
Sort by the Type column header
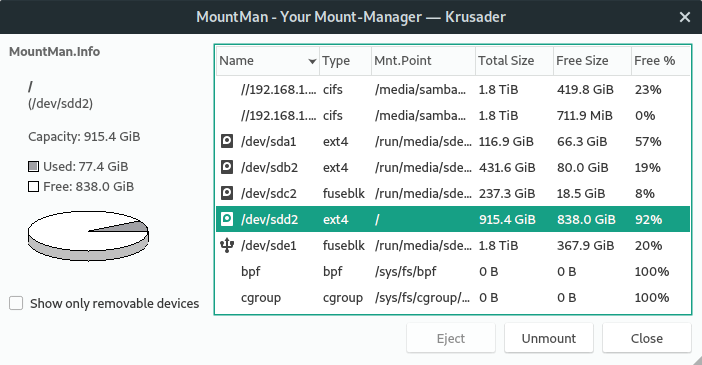tap(345, 60)
